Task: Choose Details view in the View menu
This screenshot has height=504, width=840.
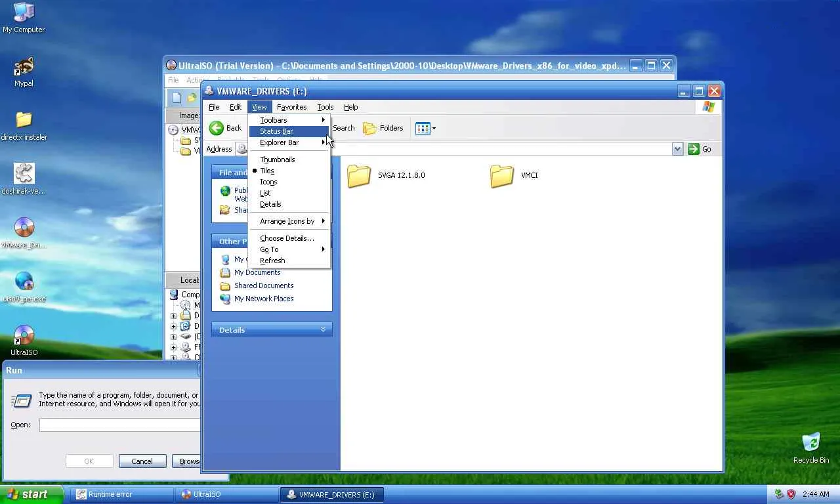Action: pos(289,204)
